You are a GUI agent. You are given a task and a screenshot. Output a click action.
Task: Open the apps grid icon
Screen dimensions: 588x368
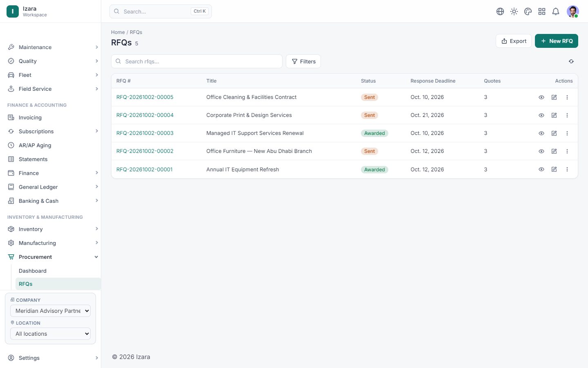[x=542, y=11]
